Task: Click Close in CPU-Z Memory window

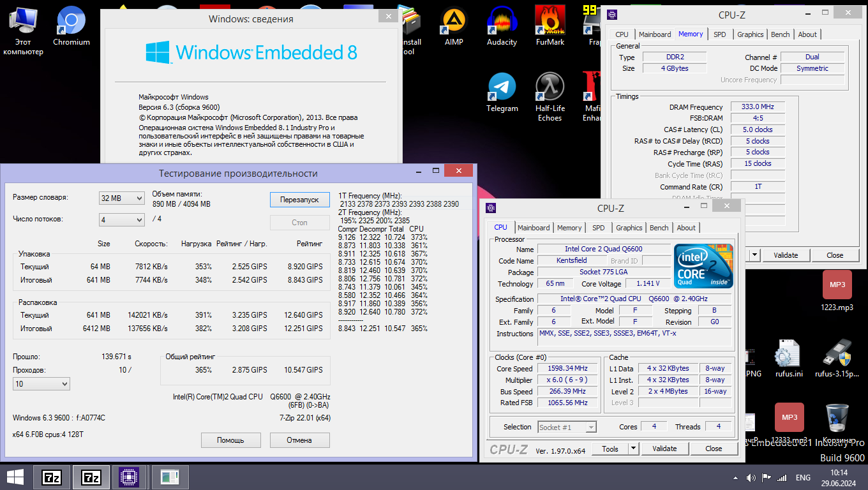Action: pyautogui.click(x=835, y=255)
